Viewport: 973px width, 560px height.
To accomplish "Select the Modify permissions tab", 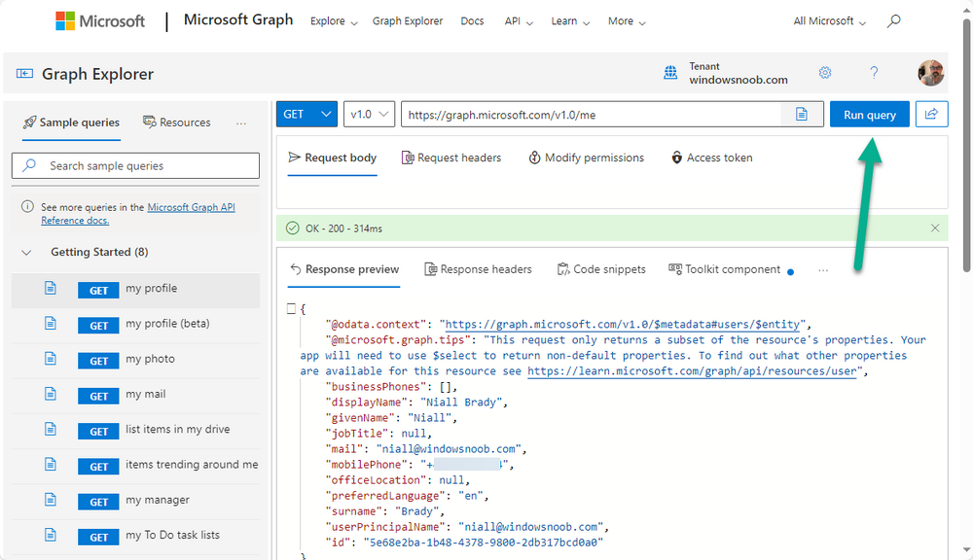I will (x=587, y=158).
